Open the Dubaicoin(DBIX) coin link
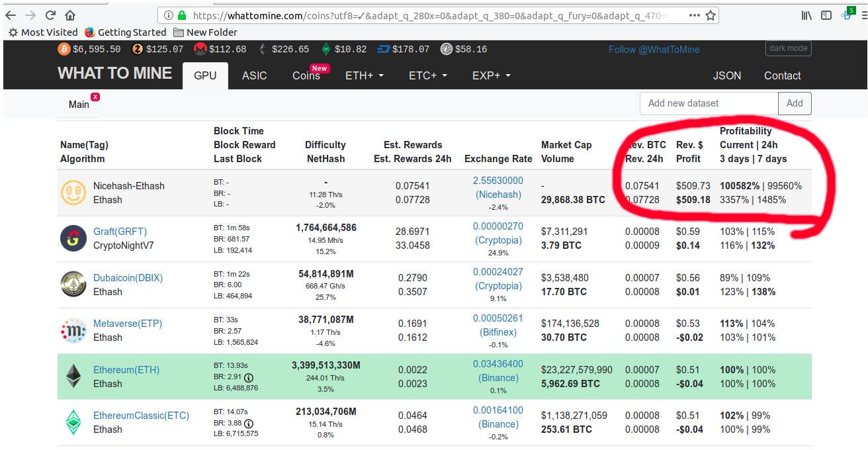This screenshot has height=450, width=868. click(x=128, y=278)
